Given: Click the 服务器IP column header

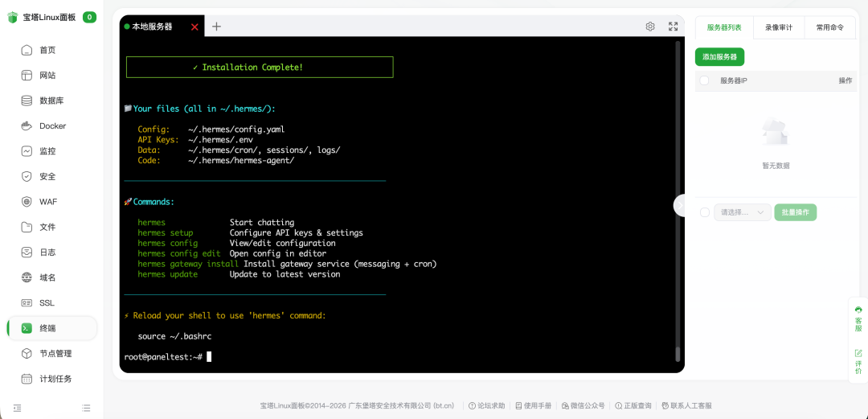Looking at the screenshot, I should [734, 80].
